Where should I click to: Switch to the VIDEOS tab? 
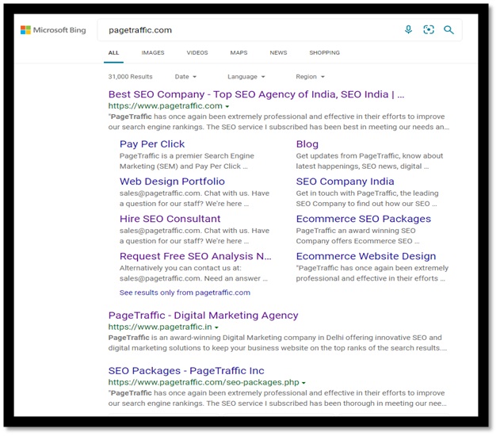[x=197, y=53]
